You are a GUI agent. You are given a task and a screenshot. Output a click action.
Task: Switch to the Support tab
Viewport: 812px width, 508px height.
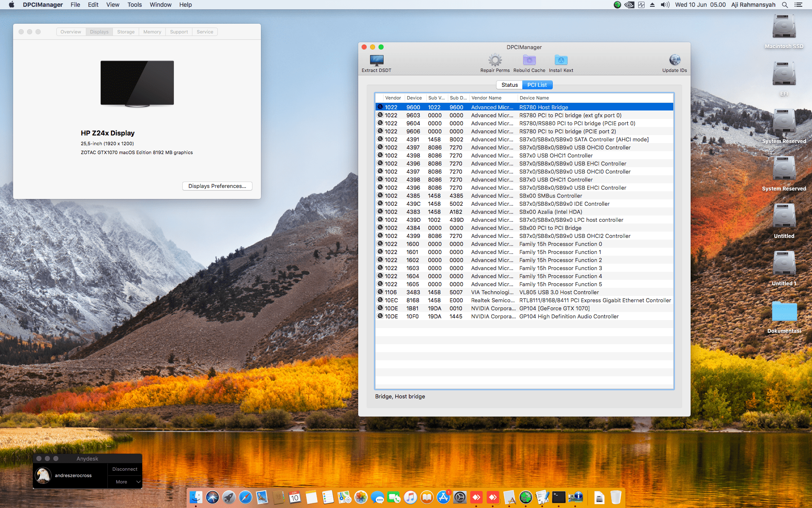[x=179, y=32]
